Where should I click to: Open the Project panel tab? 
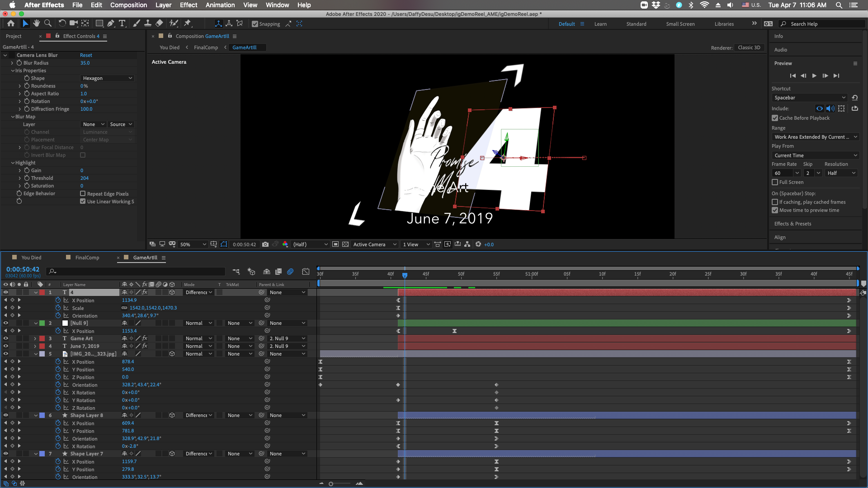pyautogui.click(x=14, y=36)
